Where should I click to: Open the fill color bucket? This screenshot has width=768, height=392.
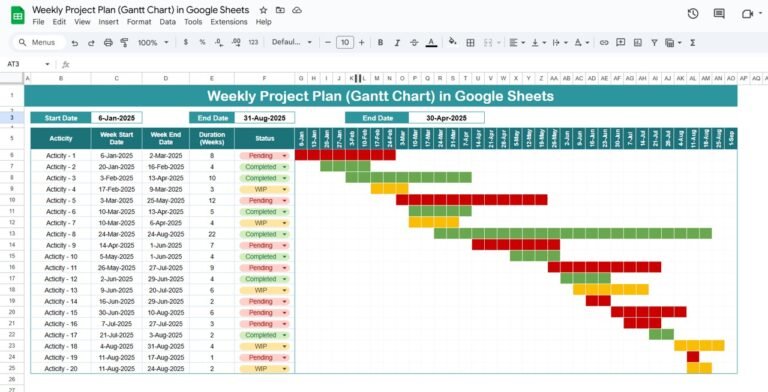click(x=453, y=42)
